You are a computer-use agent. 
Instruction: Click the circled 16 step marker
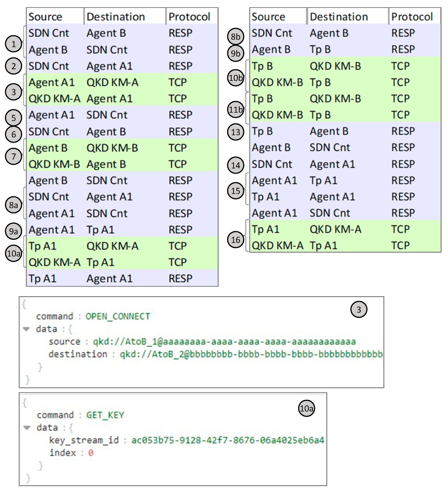pos(235,240)
